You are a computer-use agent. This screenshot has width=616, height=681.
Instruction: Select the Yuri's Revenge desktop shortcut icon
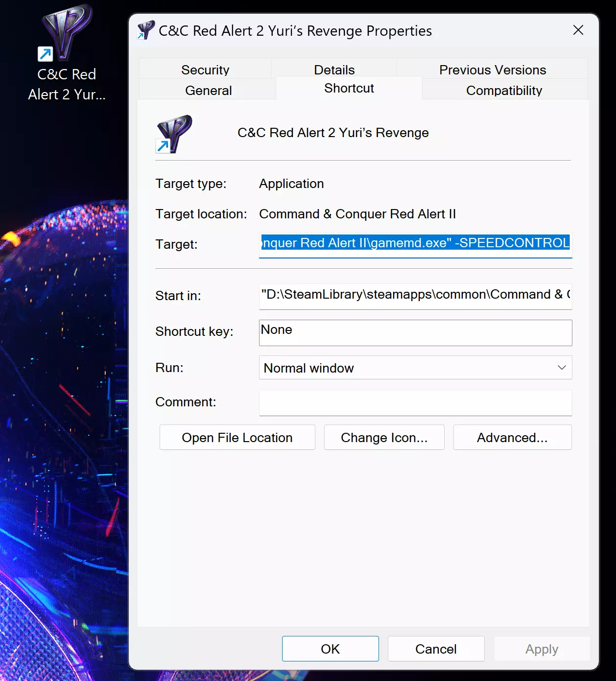tap(66, 33)
